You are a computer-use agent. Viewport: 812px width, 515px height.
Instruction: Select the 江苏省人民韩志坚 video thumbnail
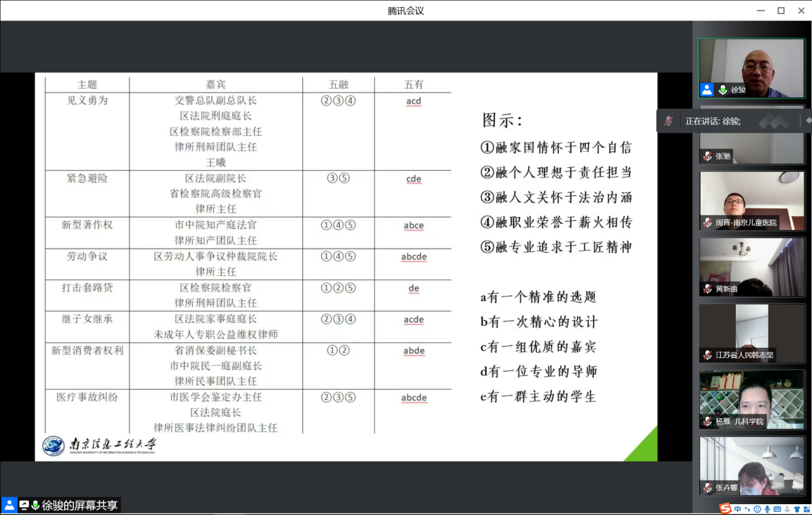coord(752,333)
